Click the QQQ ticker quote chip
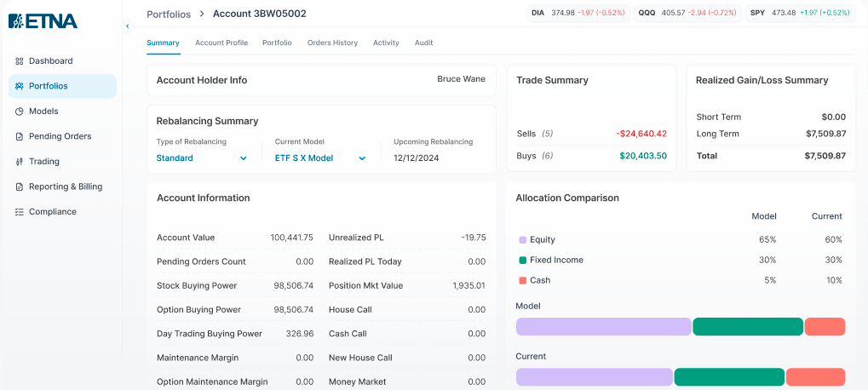This screenshot has width=868, height=390. (x=687, y=13)
